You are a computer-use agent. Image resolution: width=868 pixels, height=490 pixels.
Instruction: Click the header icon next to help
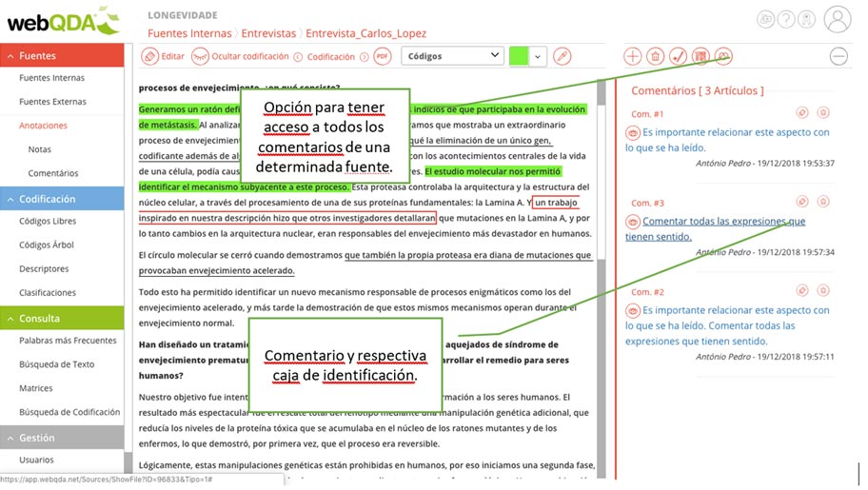806,19
